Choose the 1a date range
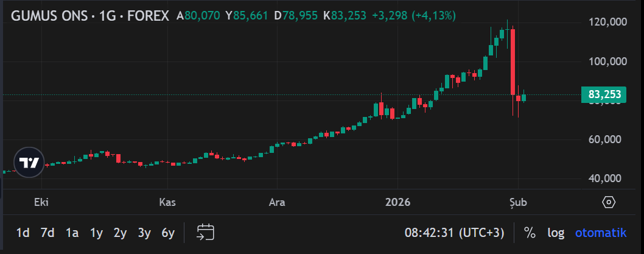Screen dimensions: 644x254 (72, 233)
